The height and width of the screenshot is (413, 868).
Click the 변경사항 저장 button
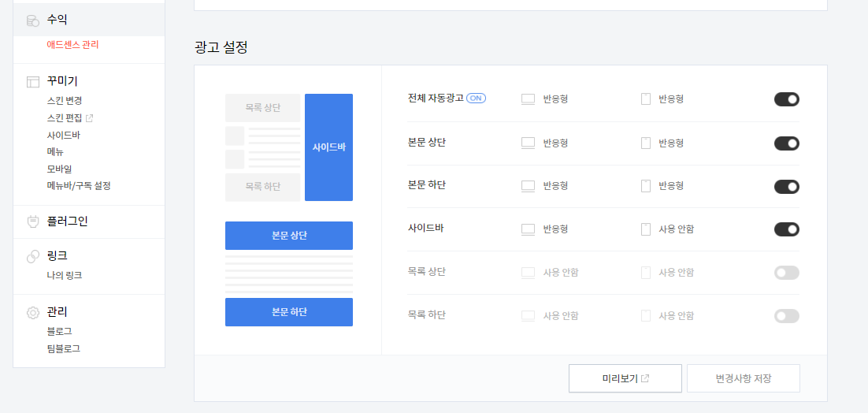[744, 378]
